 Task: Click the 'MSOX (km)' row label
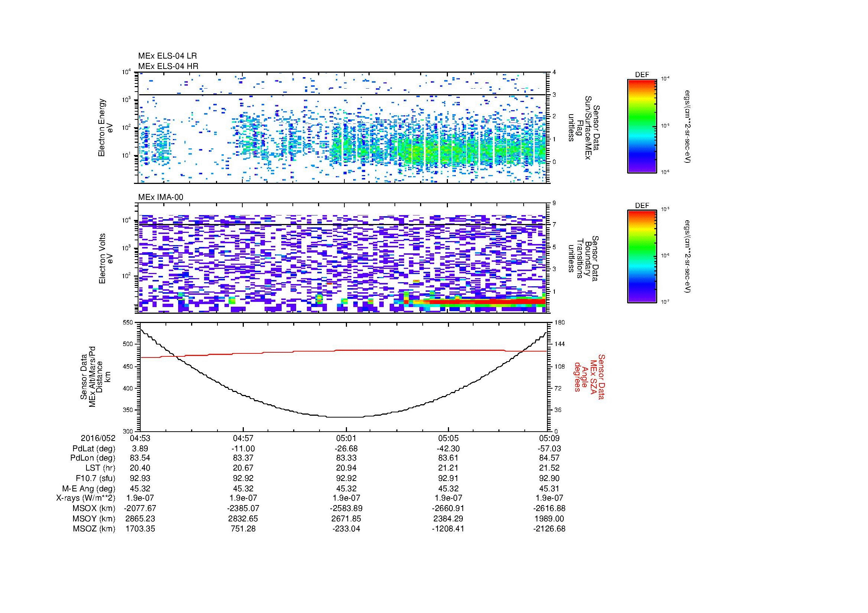click(94, 508)
